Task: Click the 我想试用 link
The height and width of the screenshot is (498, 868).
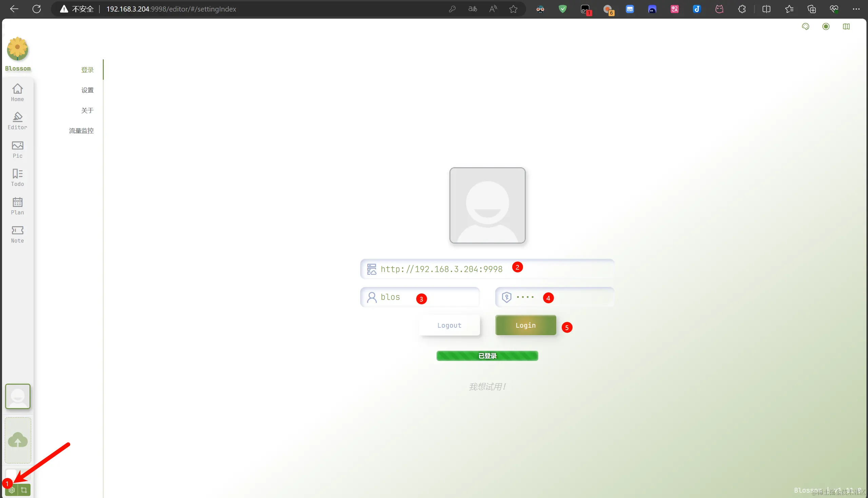Action: click(487, 386)
